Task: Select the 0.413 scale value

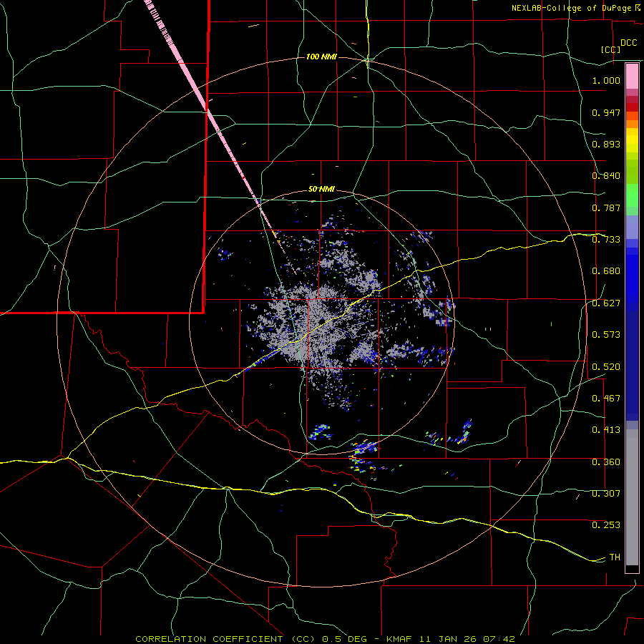Action: pyautogui.click(x=606, y=430)
